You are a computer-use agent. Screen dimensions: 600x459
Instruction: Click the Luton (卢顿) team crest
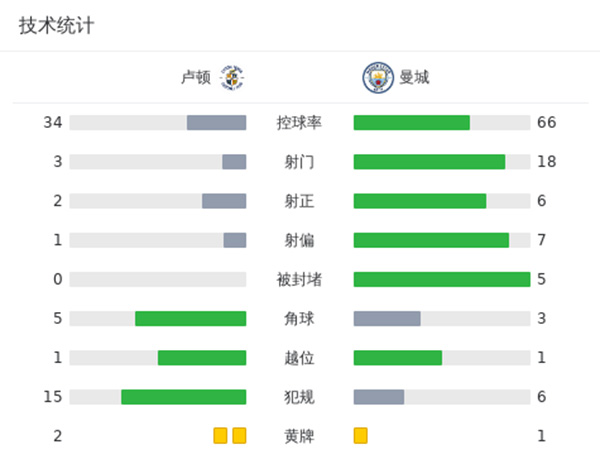coord(232,77)
